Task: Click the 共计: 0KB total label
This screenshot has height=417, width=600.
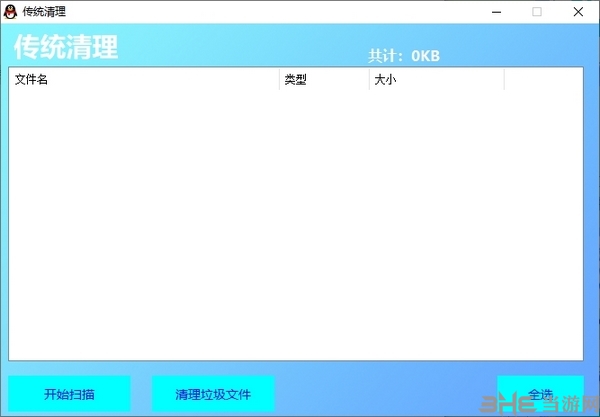Action: coord(404,56)
